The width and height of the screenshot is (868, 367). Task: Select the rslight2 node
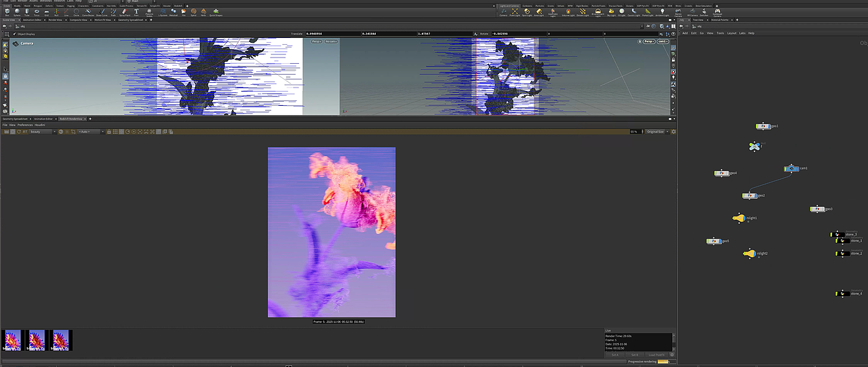[749, 254]
